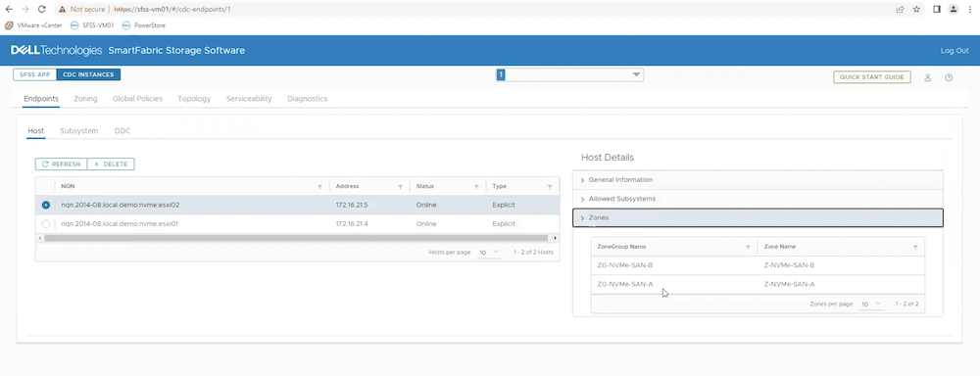Click the browser Back arrow
This screenshot has width=980, height=376.
[9, 10]
